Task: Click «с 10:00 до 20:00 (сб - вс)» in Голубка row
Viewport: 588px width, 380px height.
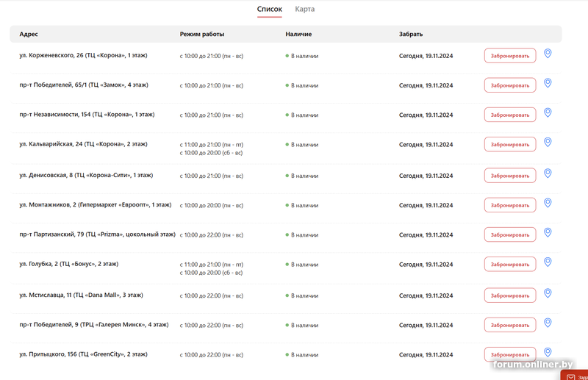Action: [211, 273]
